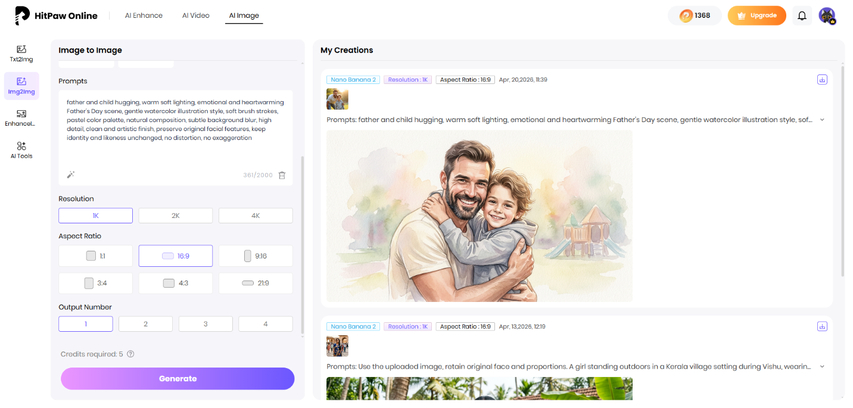Click the '361/2000' character counter
This screenshot has width=853, height=408.
(x=258, y=175)
